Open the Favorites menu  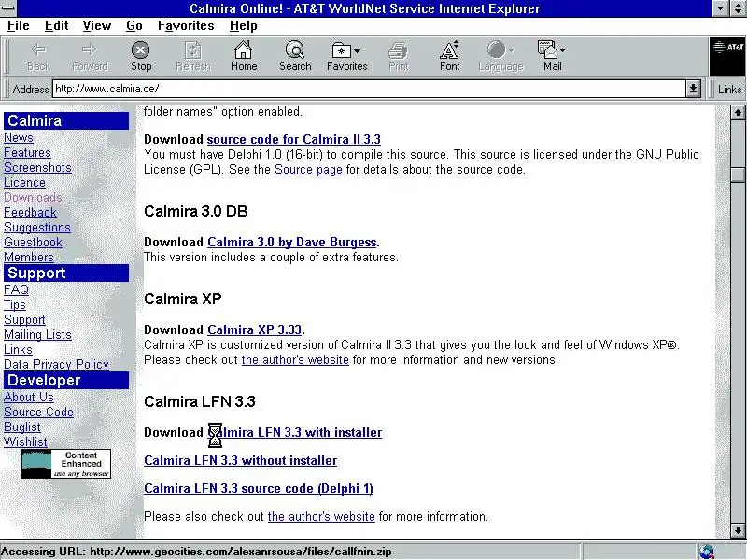tap(186, 26)
